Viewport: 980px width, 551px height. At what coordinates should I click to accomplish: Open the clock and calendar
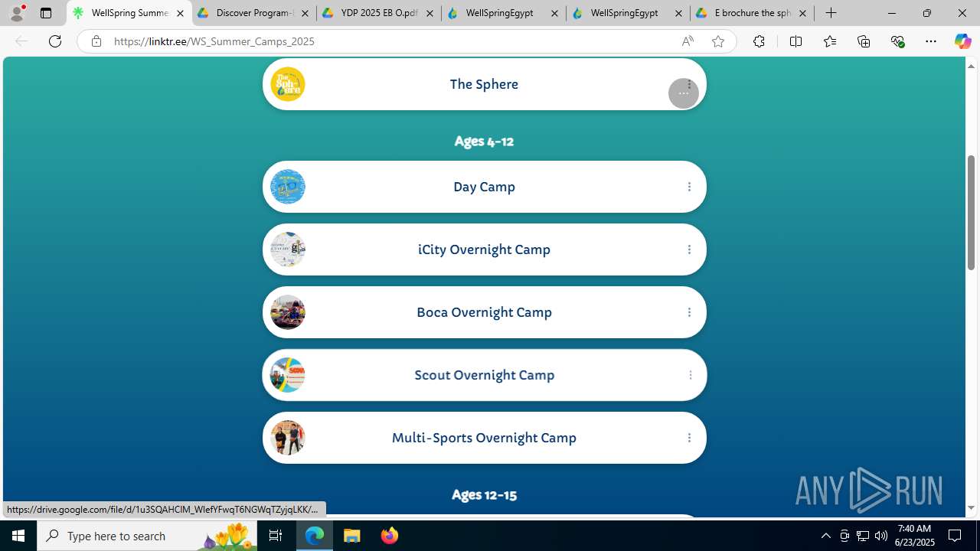(x=913, y=536)
